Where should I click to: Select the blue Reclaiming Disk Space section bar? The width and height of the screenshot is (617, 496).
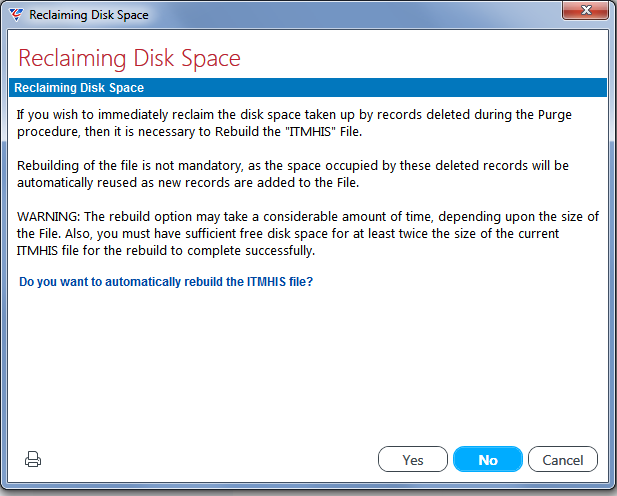(x=308, y=87)
